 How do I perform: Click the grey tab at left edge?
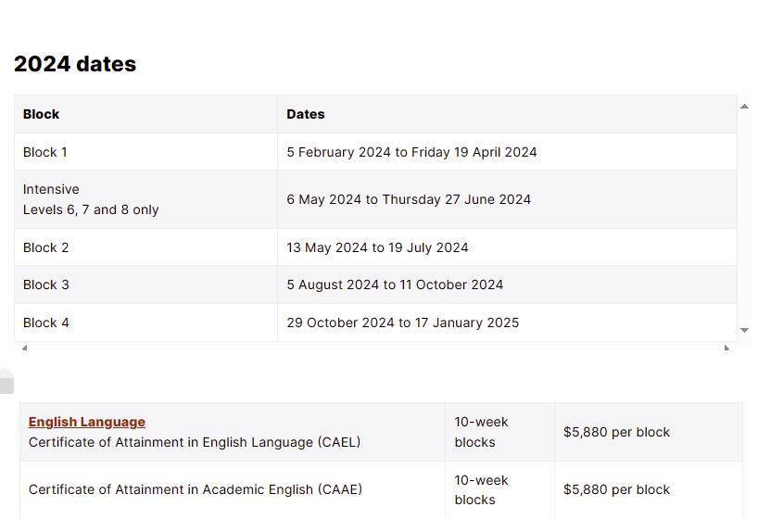click(x=6, y=381)
